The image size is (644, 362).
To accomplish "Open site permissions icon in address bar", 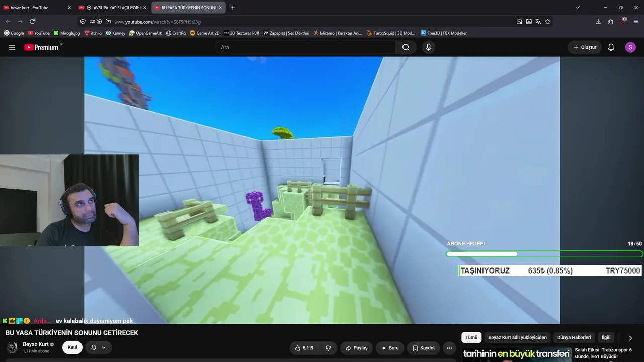I will (x=92, y=22).
